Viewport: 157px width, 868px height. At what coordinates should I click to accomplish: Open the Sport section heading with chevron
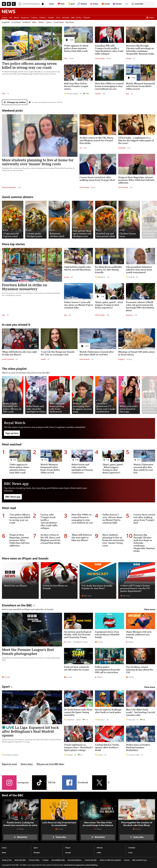click(7, 687)
